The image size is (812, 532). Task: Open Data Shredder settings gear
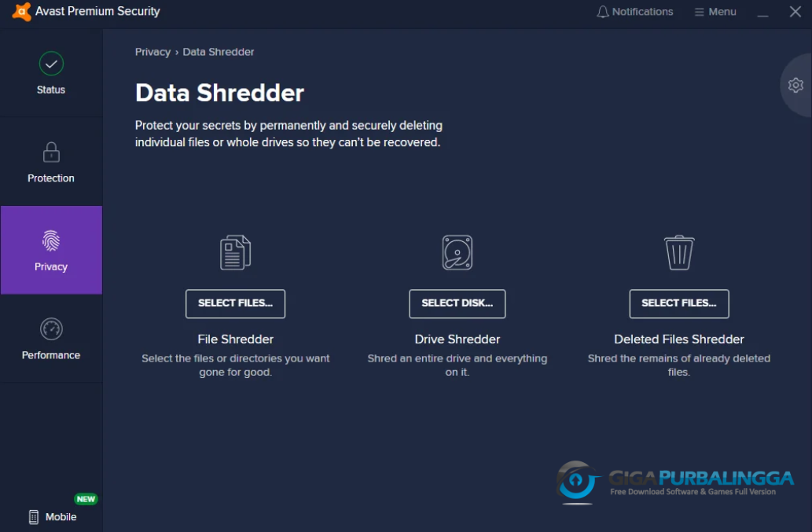pos(795,85)
